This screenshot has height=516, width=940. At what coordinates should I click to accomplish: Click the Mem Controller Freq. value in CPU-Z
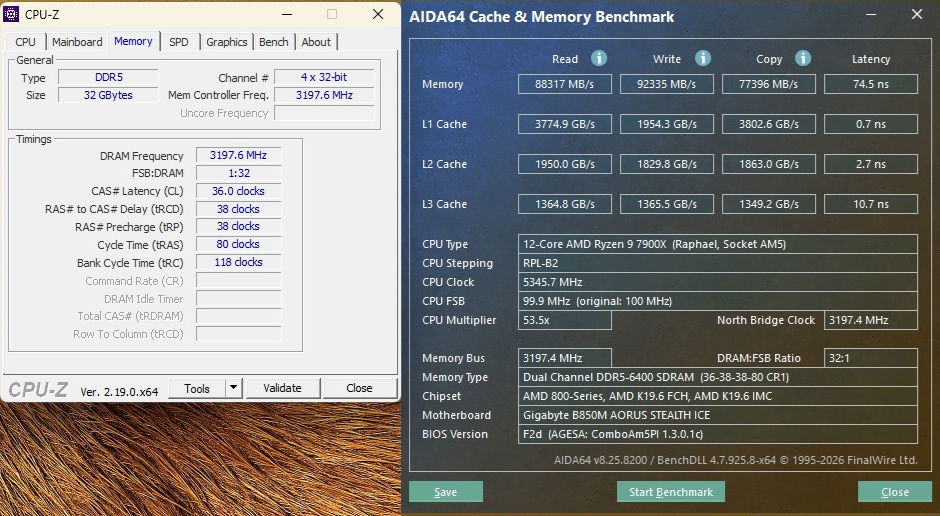(x=324, y=95)
